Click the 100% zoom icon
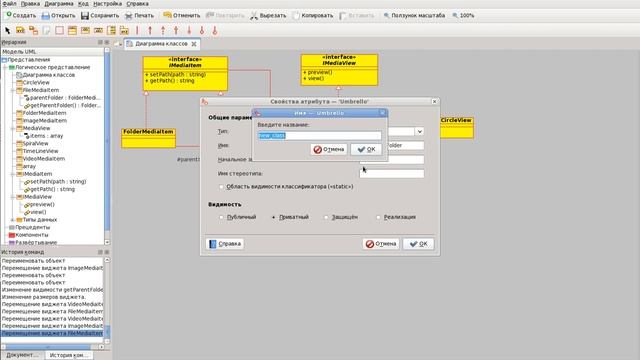This screenshot has height=360, width=640. (x=455, y=16)
